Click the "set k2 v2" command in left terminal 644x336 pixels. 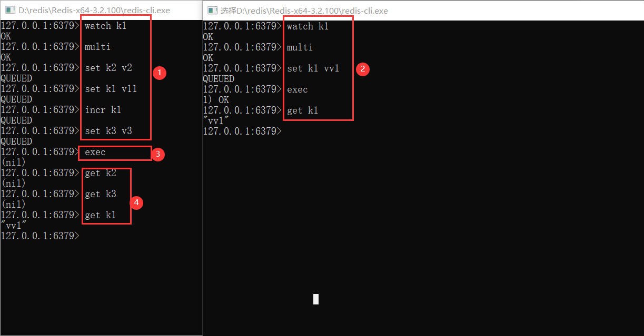108,68
